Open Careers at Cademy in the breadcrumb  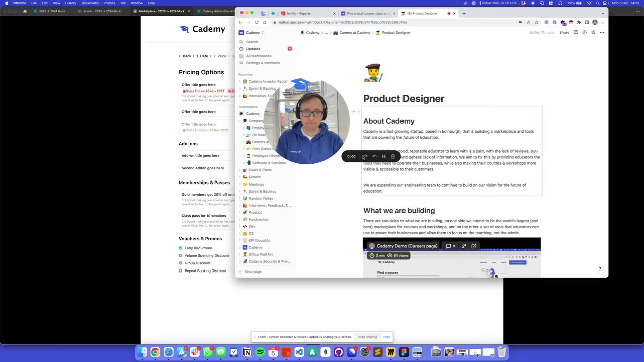(x=351, y=33)
